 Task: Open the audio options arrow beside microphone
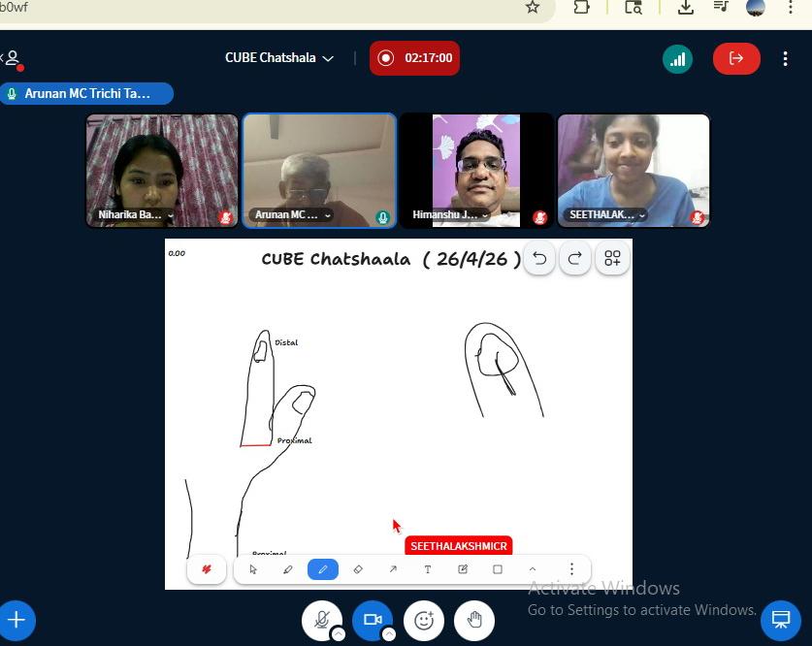click(339, 634)
